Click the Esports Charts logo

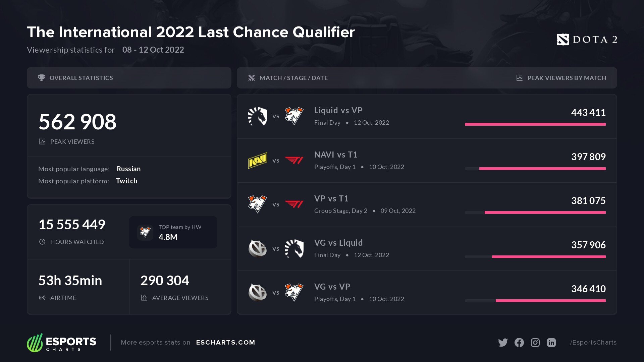[62, 343]
